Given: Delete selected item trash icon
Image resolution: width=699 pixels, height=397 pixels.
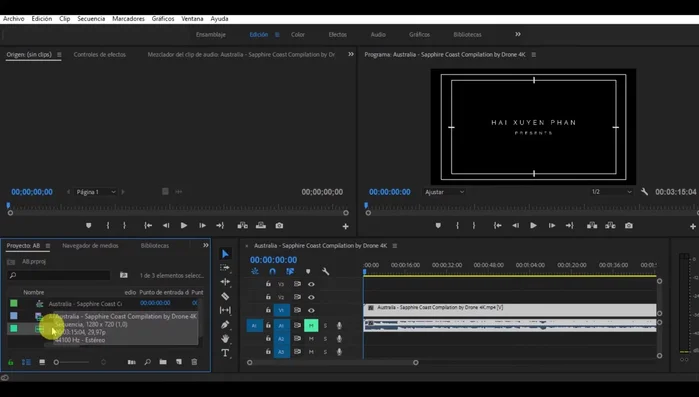Looking at the screenshot, I should click(194, 362).
